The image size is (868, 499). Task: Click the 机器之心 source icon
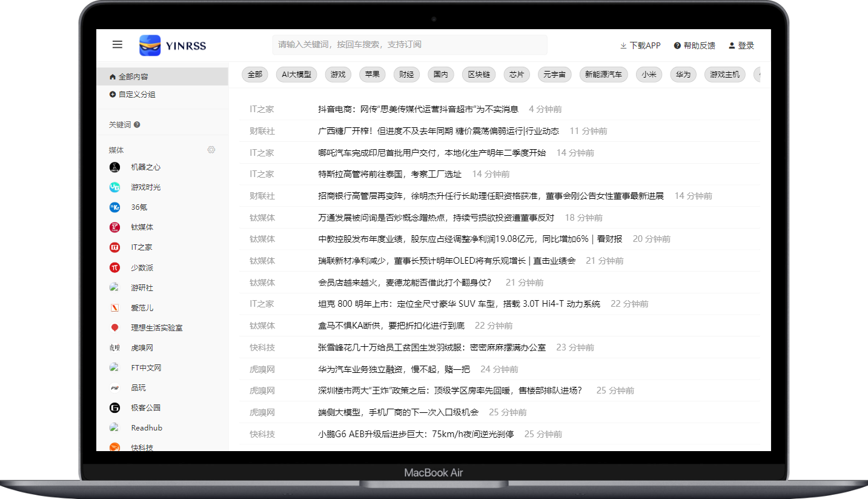pyautogui.click(x=114, y=167)
